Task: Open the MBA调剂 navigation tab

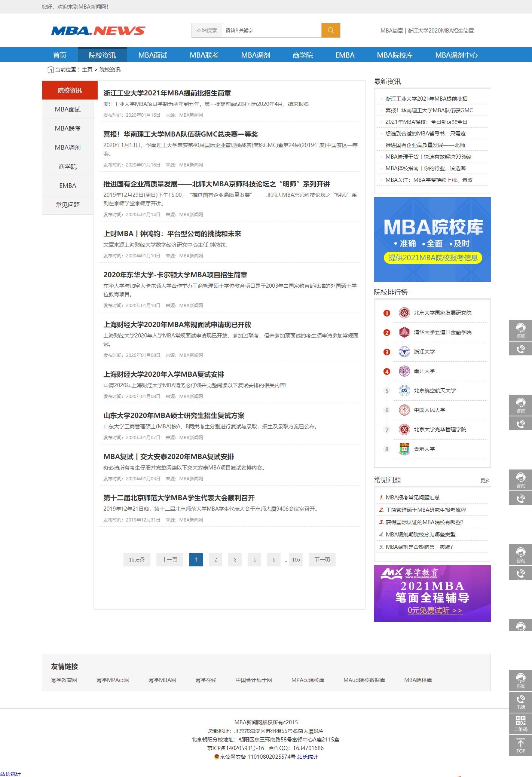Action: [x=256, y=55]
